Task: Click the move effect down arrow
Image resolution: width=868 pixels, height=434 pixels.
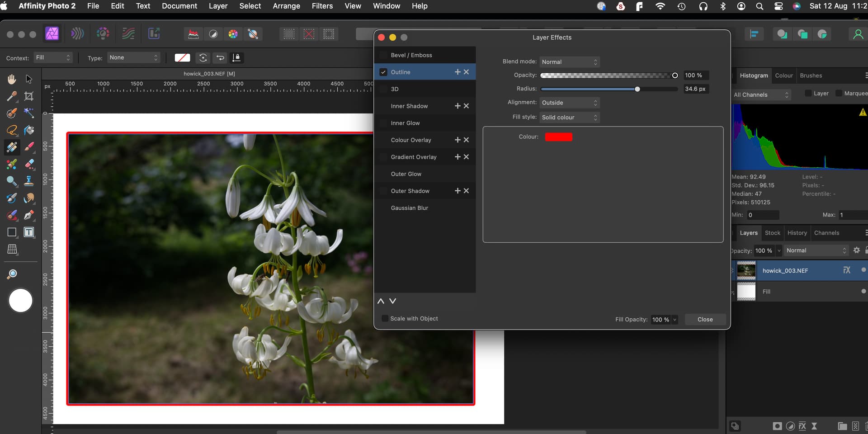Action: 392,301
